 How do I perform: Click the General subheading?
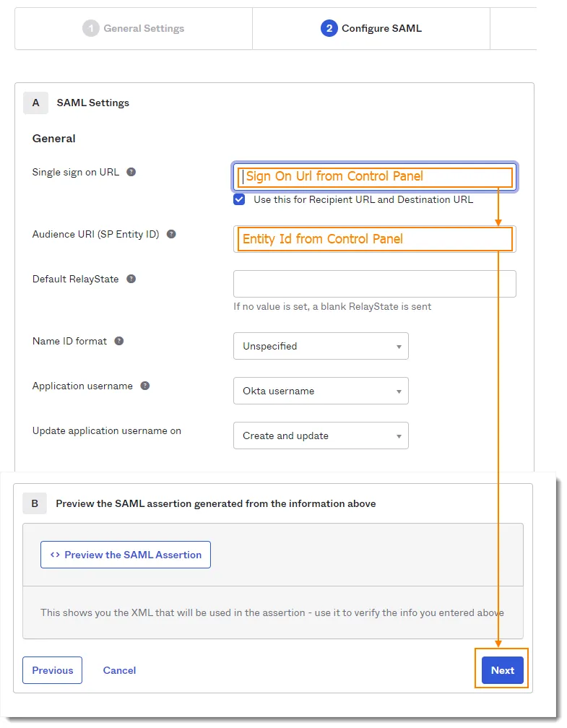tap(54, 139)
